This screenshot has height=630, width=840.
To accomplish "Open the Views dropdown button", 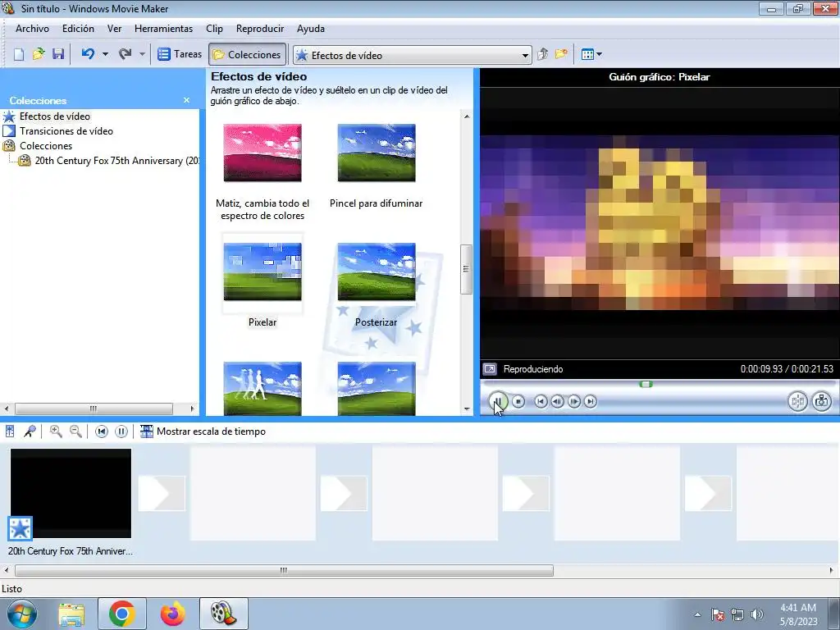I will coord(591,54).
